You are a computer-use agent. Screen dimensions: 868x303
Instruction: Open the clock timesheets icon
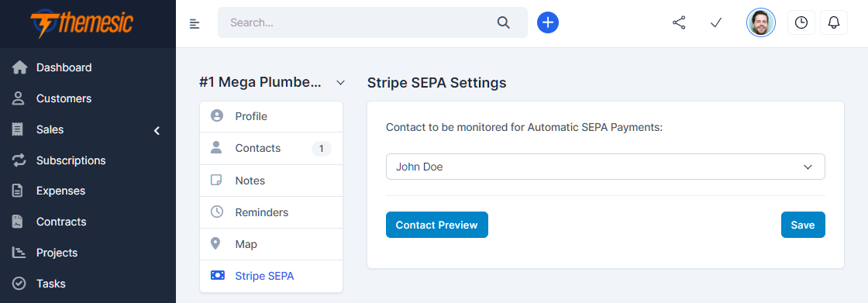(x=801, y=22)
